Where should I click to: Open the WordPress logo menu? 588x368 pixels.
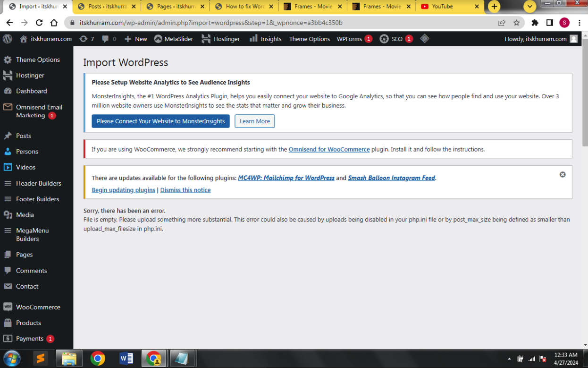point(8,39)
